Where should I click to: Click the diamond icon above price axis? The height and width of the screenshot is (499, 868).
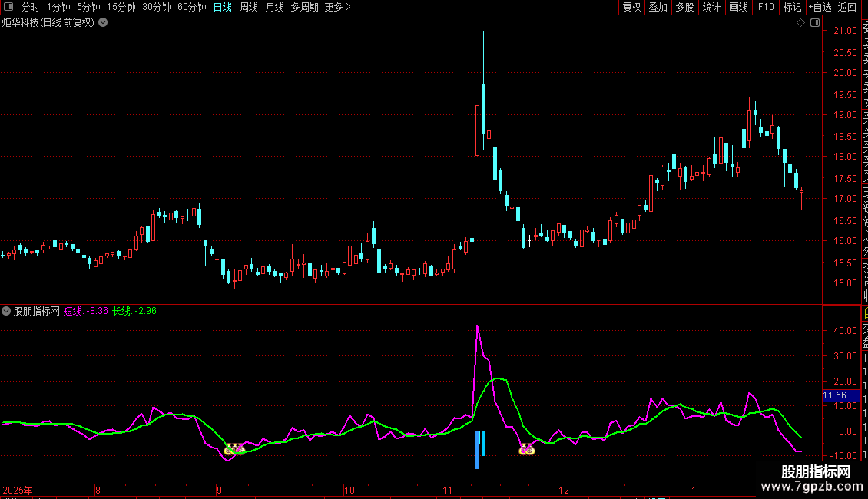click(x=800, y=23)
